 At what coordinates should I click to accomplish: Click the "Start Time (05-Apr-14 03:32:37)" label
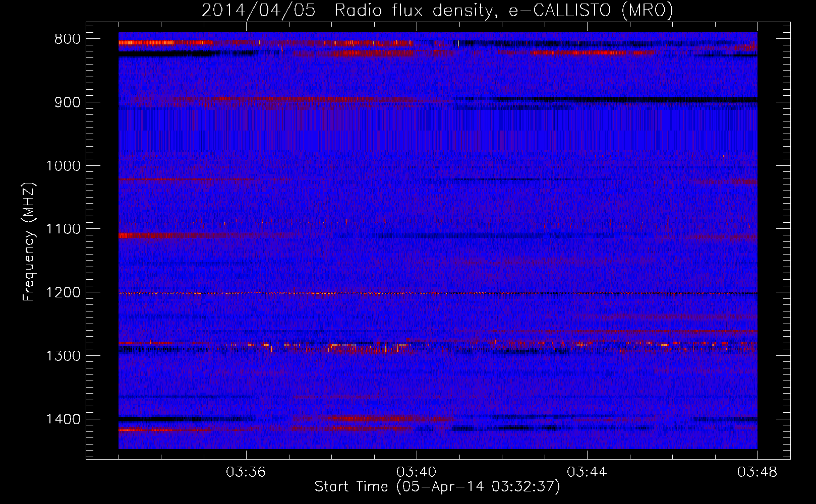pyautogui.click(x=437, y=487)
